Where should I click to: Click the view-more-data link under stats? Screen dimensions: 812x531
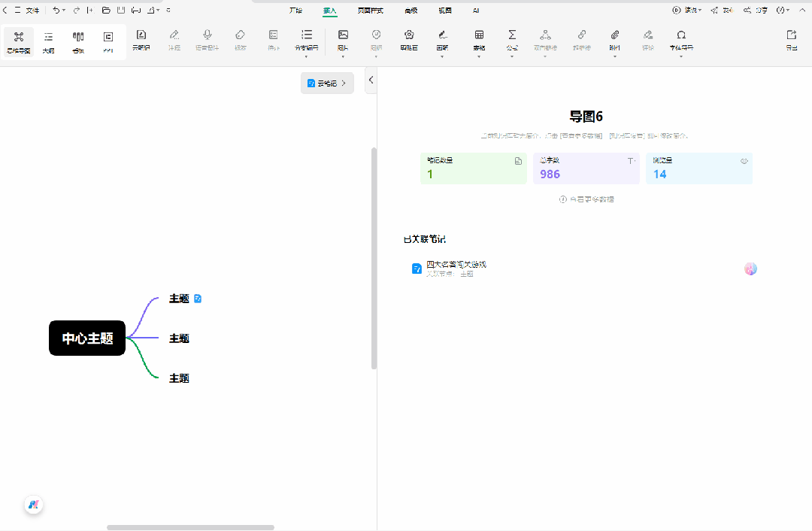586,199
